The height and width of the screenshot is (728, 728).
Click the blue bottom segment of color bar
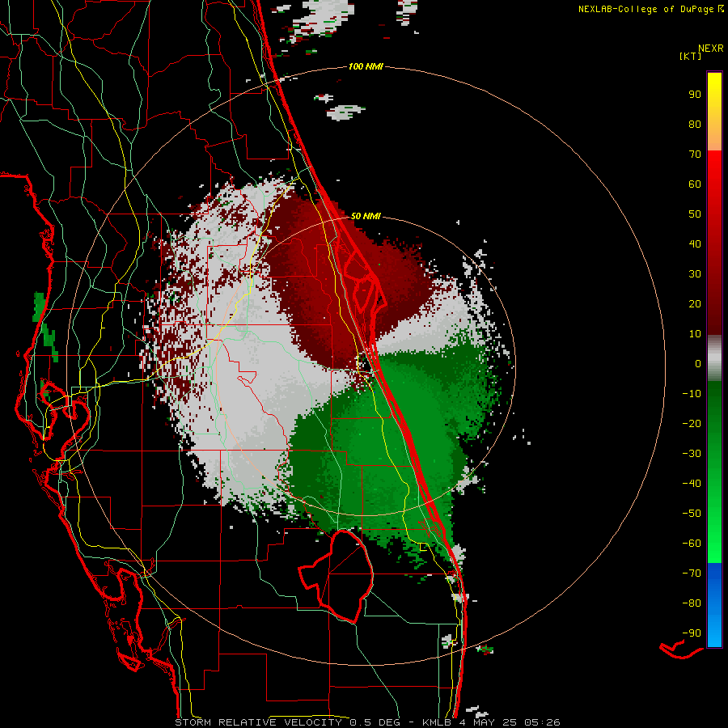714,605
